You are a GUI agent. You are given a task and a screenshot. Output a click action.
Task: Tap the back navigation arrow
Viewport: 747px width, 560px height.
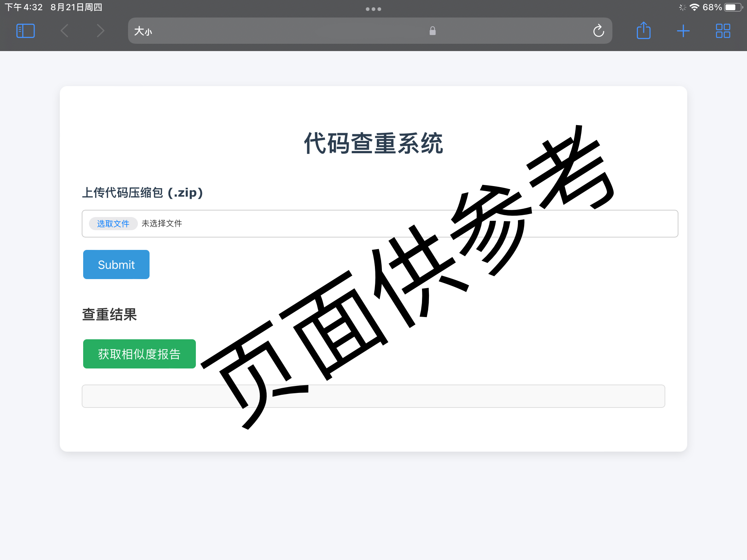click(x=65, y=31)
